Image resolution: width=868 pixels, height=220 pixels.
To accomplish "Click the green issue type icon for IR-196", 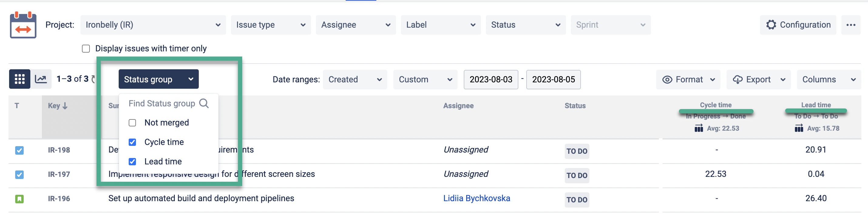I will coord(19,199).
